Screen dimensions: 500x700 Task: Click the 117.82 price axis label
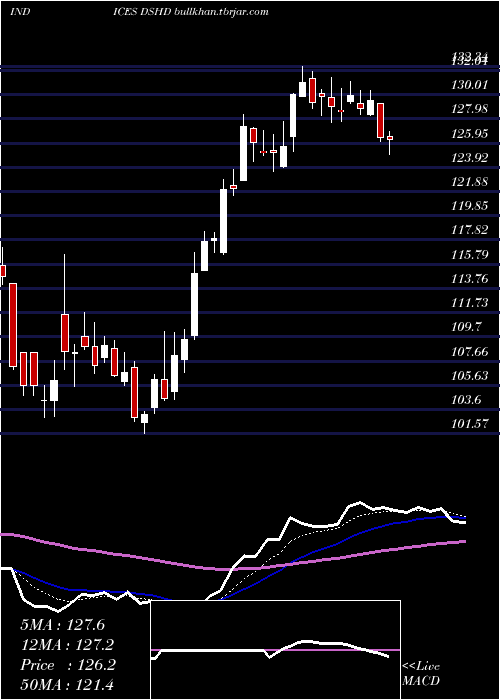tap(469, 229)
